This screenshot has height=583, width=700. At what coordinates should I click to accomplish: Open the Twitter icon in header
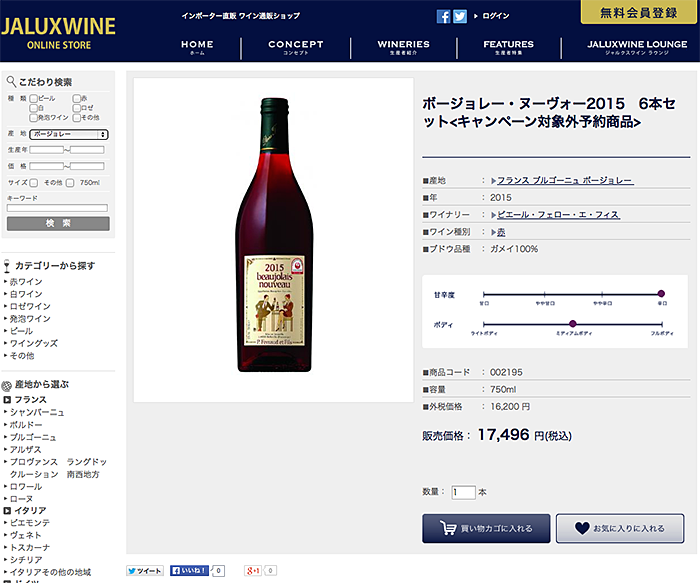click(x=460, y=17)
